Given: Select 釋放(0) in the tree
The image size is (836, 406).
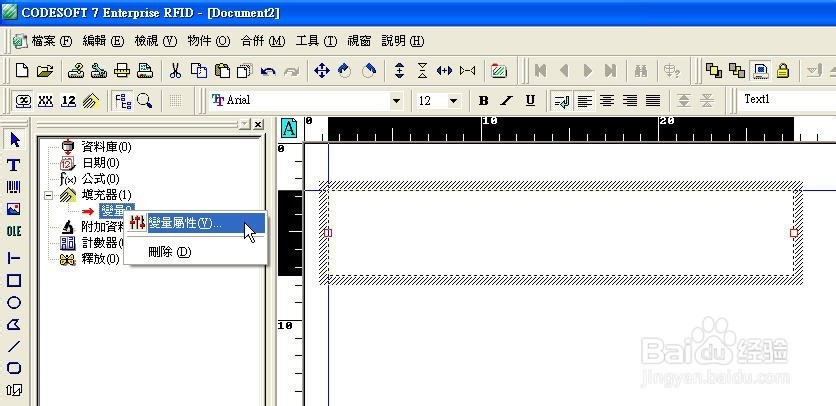Looking at the screenshot, I should (x=100, y=259).
